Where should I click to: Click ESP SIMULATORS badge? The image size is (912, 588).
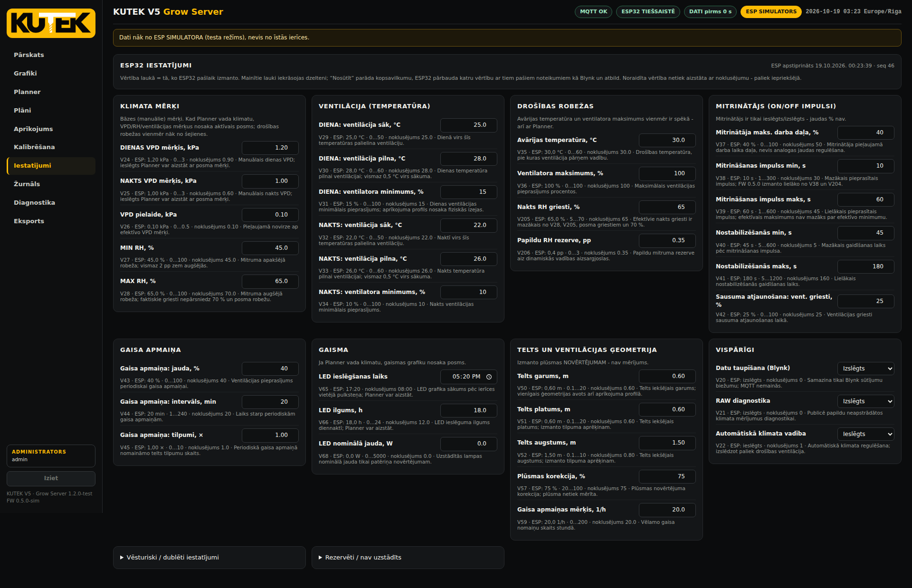(771, 11)
